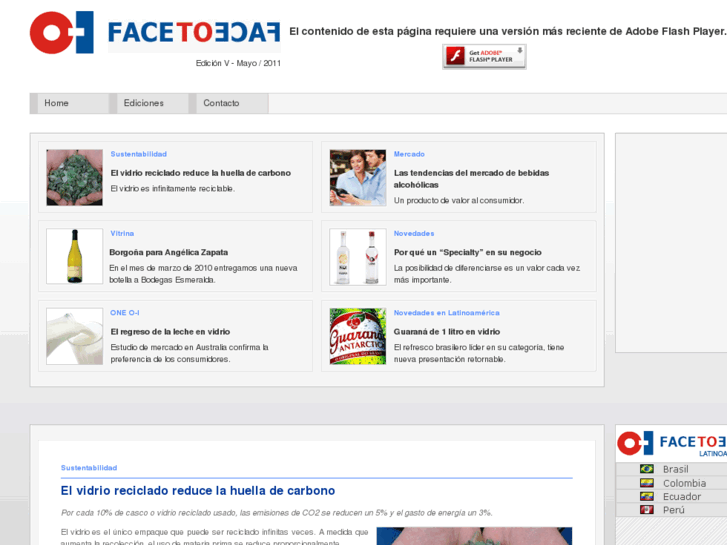Click the Edición V - Mayo / 2011 text
The height and width of the screenshot is (545, 727).
pyautogui.click(x=238, y=63)
